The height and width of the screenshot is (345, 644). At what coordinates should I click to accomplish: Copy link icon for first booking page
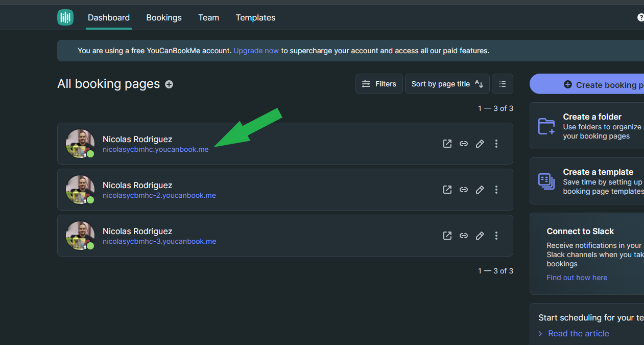click(464, 144)
